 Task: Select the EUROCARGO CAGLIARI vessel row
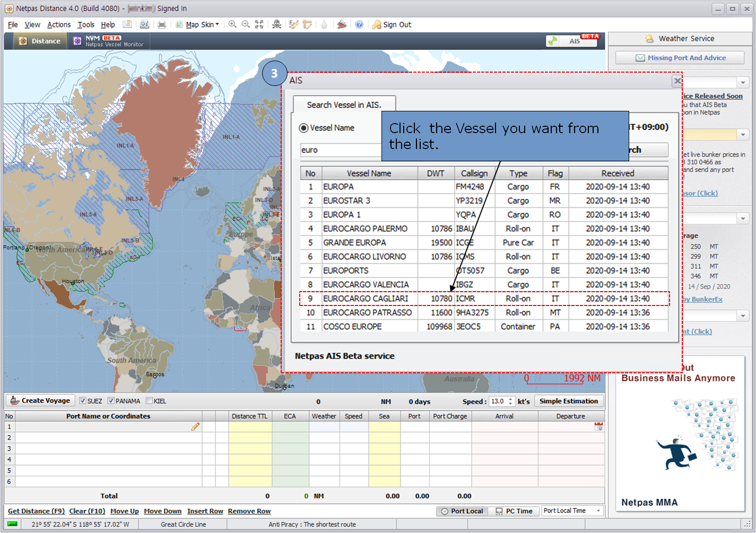coord(484,299)
